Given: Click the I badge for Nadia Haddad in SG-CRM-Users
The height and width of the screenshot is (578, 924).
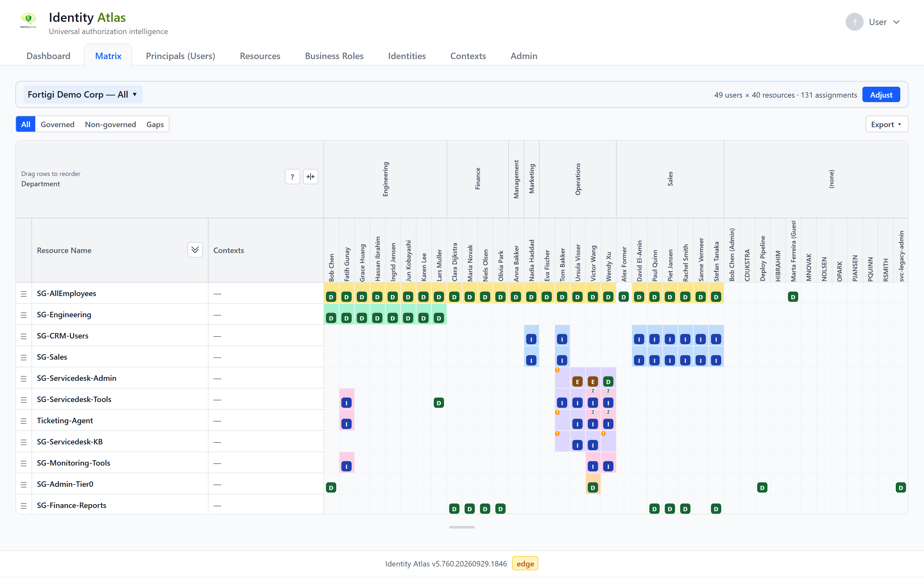Looking at the screenshot, I should [x=531, y=339].
